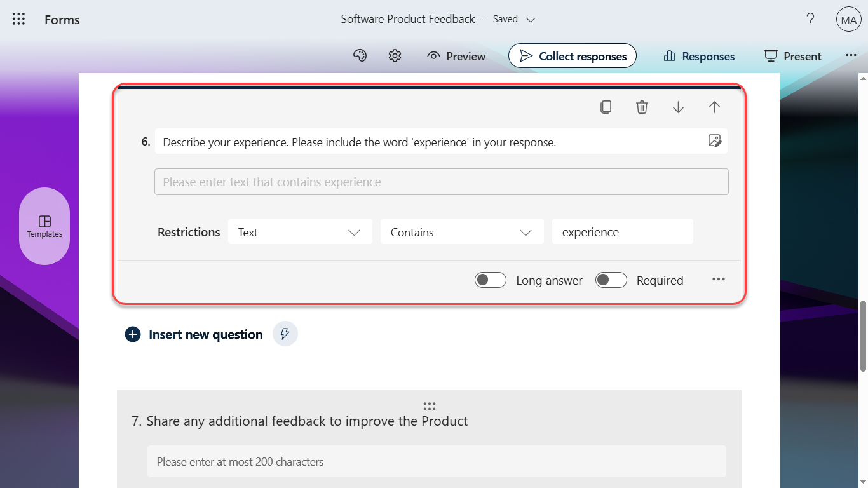
Task: Open form settings gear icon
Action: 395,56
